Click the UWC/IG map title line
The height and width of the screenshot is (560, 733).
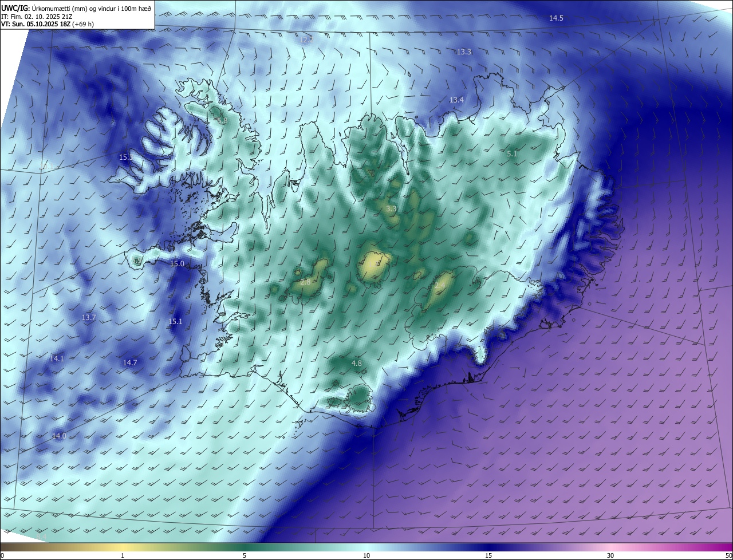[x=76, y=8]
